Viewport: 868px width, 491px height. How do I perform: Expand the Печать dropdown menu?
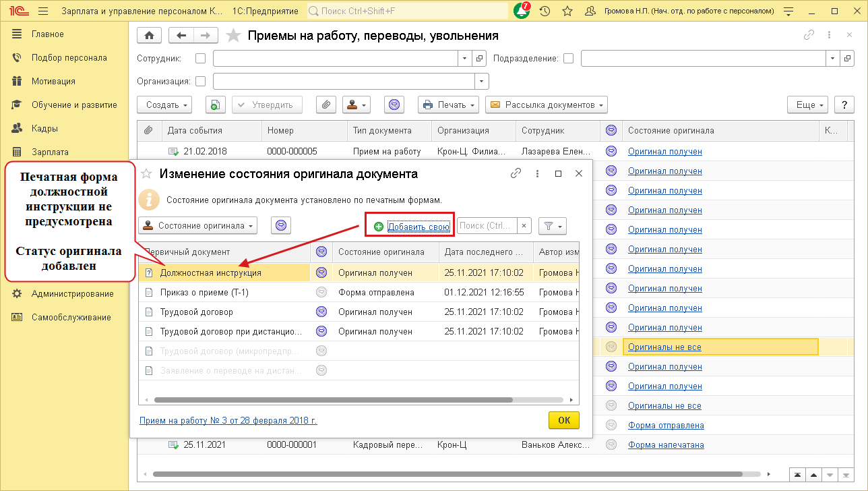(x=448, y=105)
